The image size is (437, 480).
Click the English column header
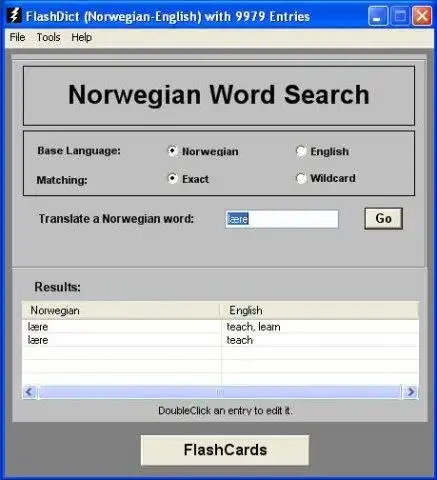[x=319, y=311]
